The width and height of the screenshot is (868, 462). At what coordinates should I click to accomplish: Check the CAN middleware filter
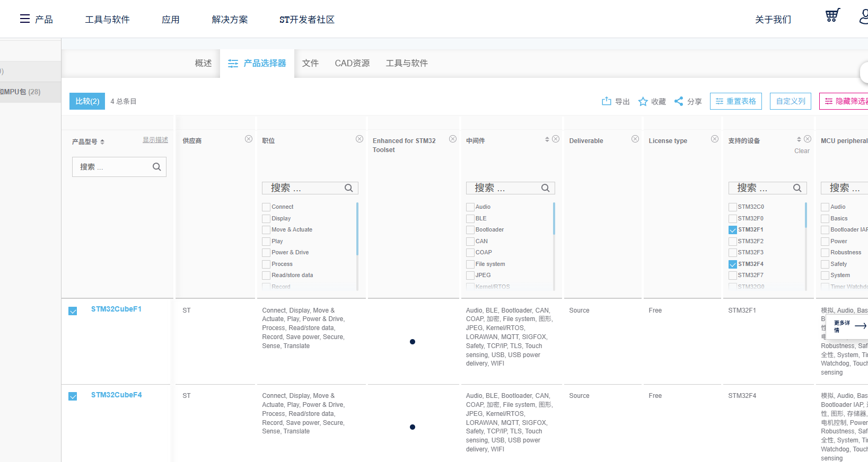click(x=470, y=242)
